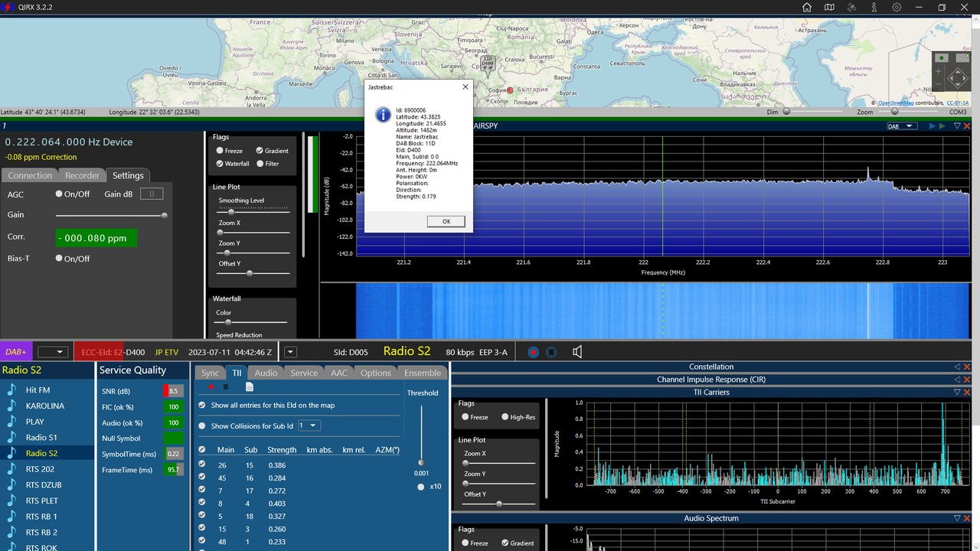The image size is (980, 551).
Task: Click OK in the Jastrebac dialog
Action: [446, 221]
